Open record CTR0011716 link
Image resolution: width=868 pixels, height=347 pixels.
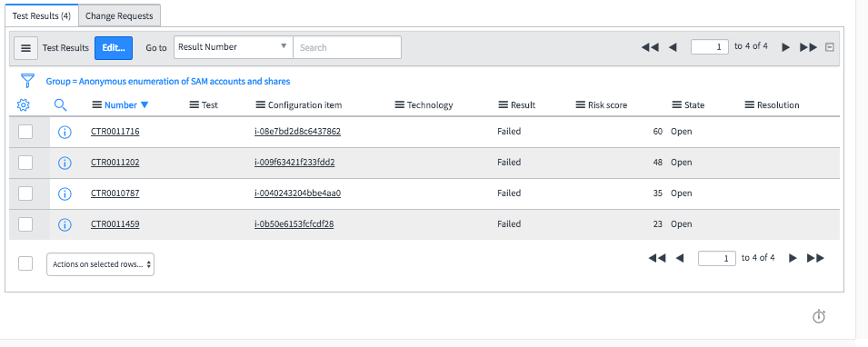pyautogui.click(x=115, y=132)
